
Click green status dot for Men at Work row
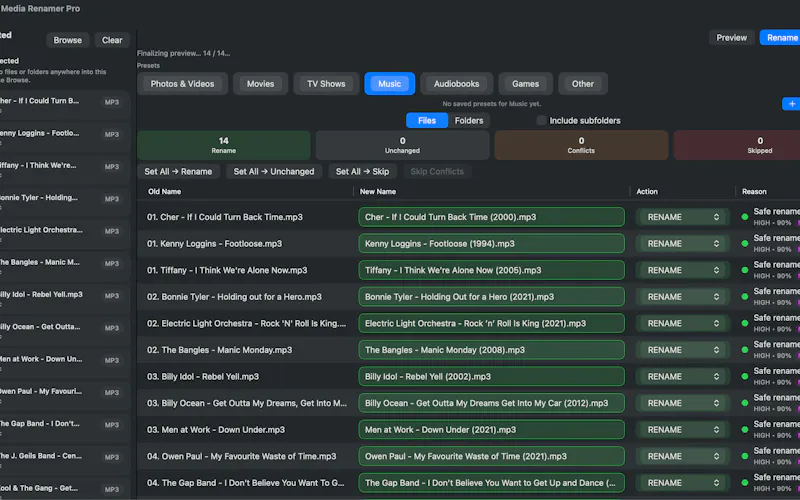click(x=744, y=429)
